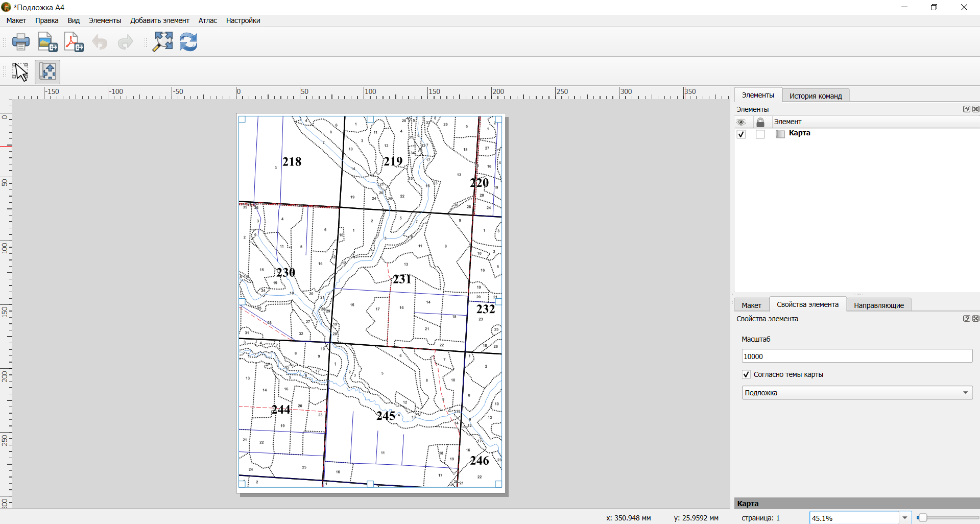Click the zoom slider handle

[x=922, y=518]
